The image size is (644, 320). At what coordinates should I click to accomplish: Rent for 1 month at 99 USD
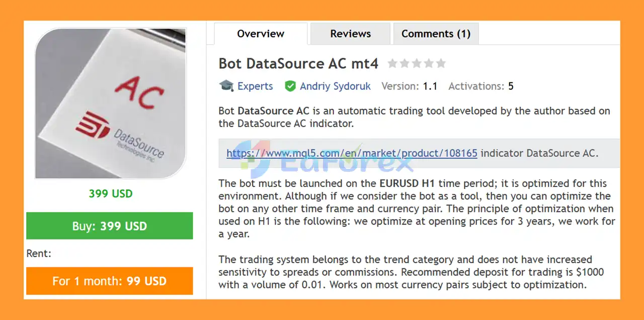pos(110,281)
